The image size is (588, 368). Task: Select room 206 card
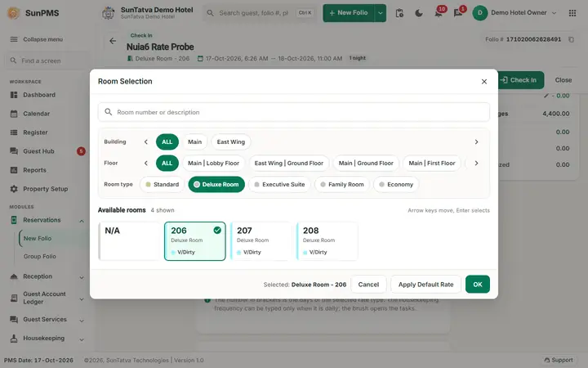point(195,241)
